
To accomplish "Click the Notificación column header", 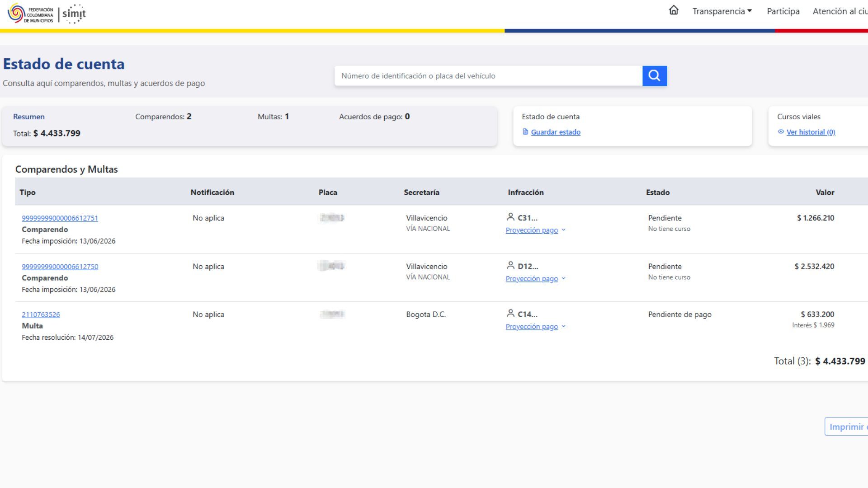I will pos(212,192).
